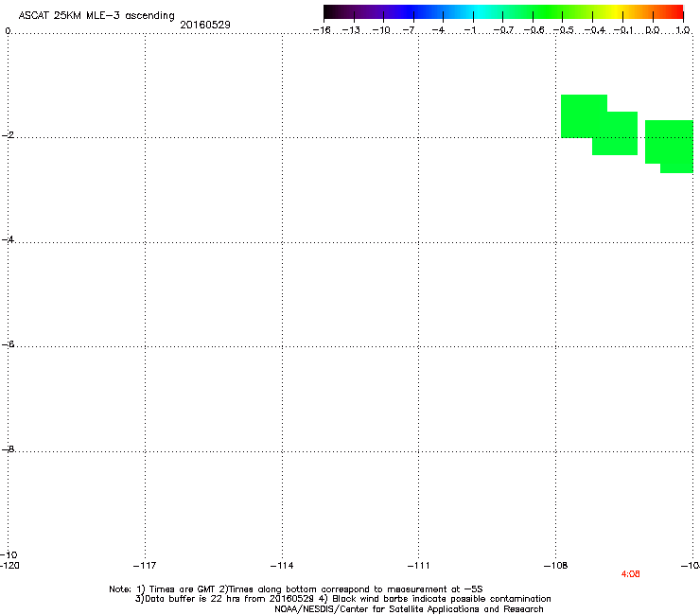Screen dimensions: 700x615
Task: Click the longitude axis label "-120"
Action: [9, 566]
